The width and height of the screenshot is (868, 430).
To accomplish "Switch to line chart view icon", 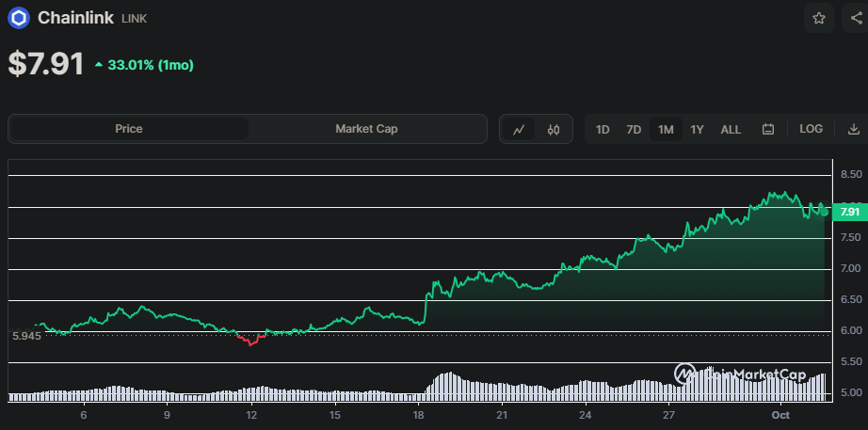I will [x=519, y=130].
